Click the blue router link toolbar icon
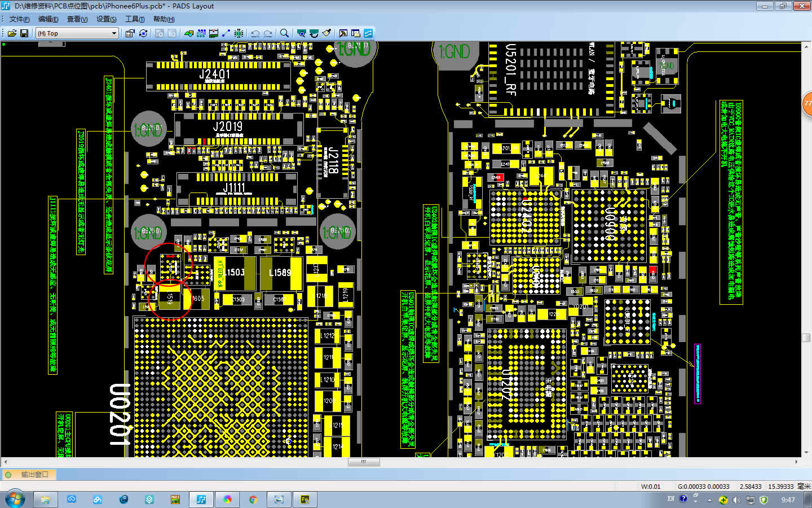The height and width of the screenshot is (508, 812). click(368, 33)
